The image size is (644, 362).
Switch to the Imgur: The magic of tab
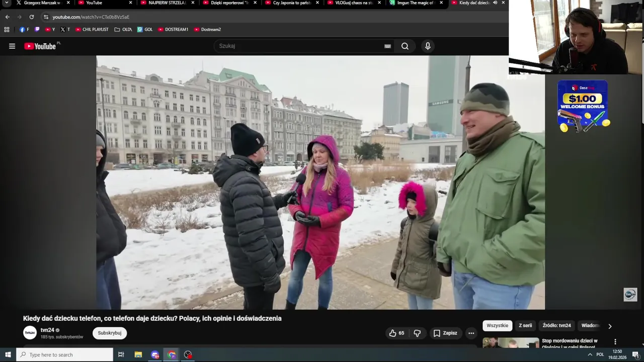coord(416,3)
